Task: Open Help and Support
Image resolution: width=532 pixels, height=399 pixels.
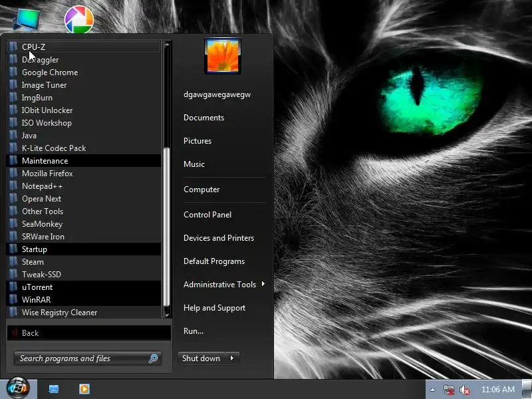Action: [214, 308]
